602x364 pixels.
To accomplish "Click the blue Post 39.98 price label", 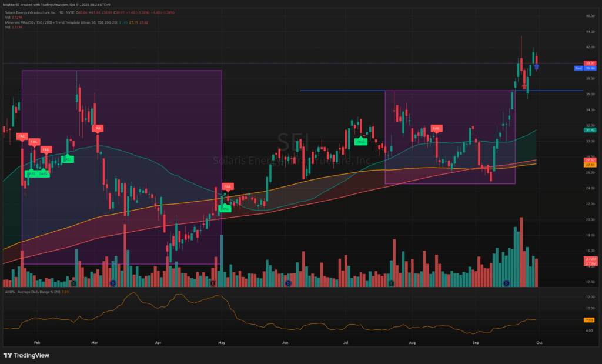I will [x=586, y=68].
